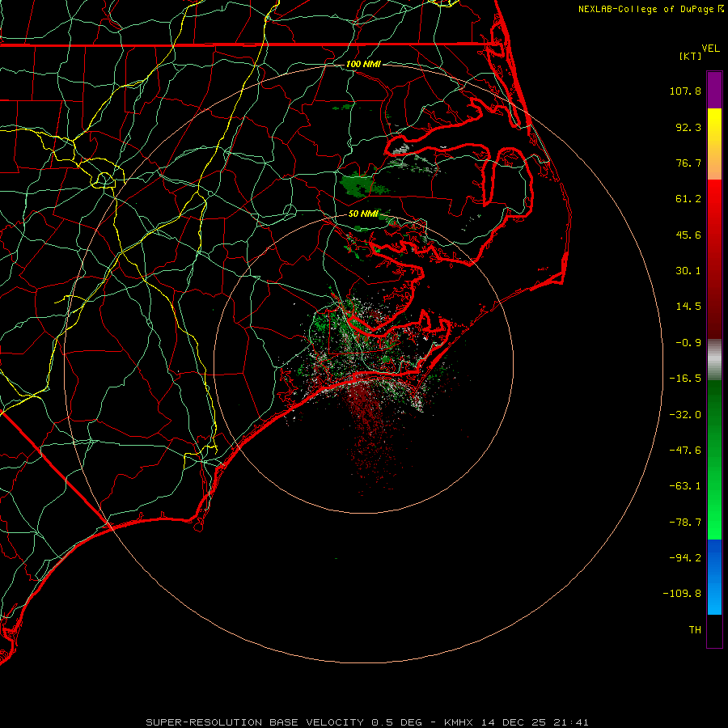
Task: Click the 30.1 legend value
Action: click(x=688, y=271)
